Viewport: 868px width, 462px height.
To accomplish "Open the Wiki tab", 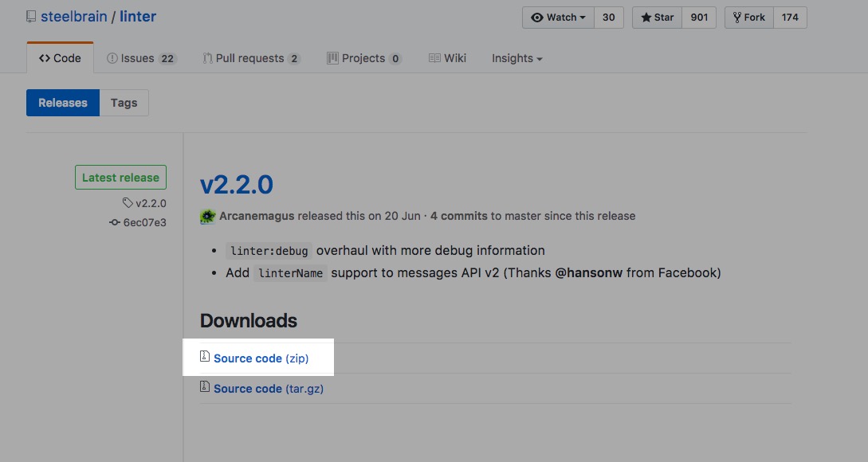I will (447, 58).
